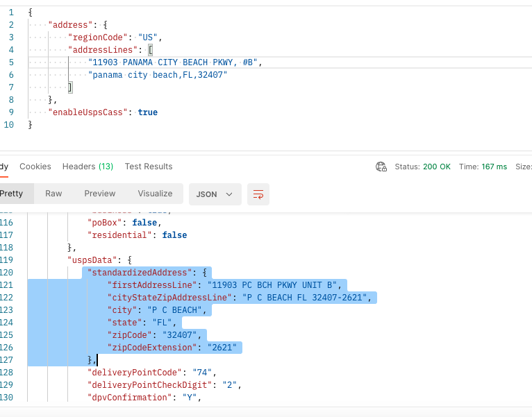Place cursor on the regionCode "US" value

[150, 37]
